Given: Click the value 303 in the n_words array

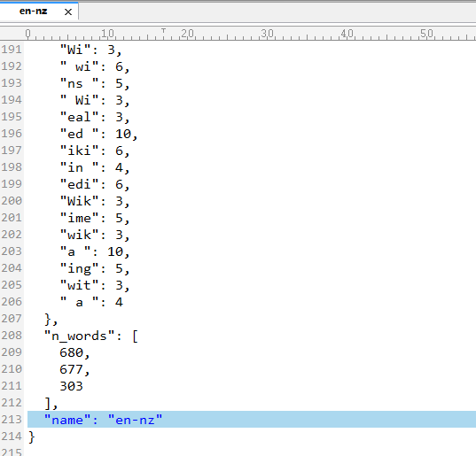Looking at the screenshot, I should 71,386.
